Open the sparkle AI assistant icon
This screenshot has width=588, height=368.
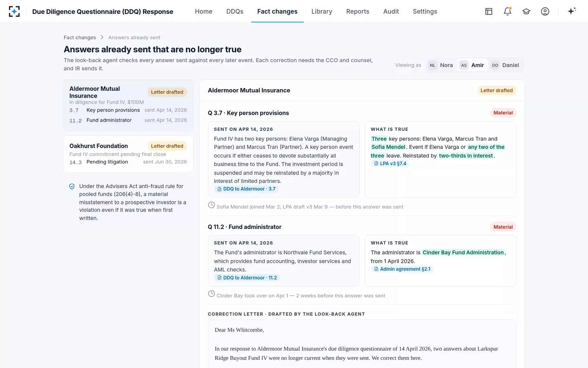[572, 11]
